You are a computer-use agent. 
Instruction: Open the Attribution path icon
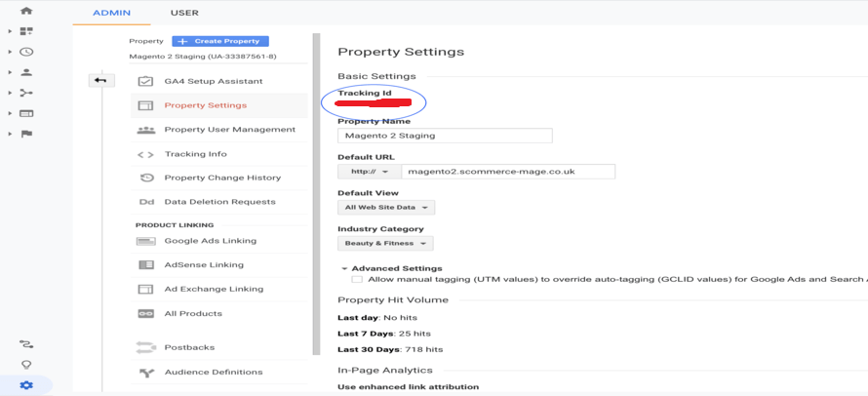[26, 344]
